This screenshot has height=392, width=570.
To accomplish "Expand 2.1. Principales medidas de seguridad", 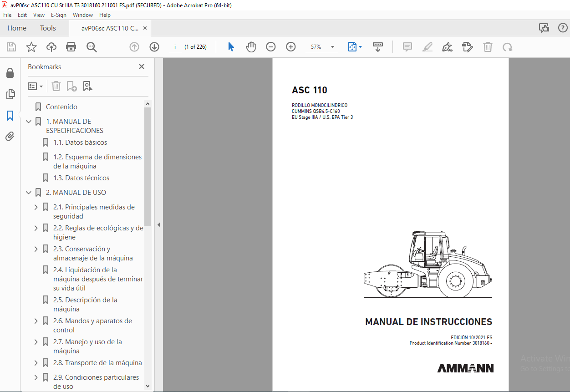I will pyautogui.click(x=36, y=207).
